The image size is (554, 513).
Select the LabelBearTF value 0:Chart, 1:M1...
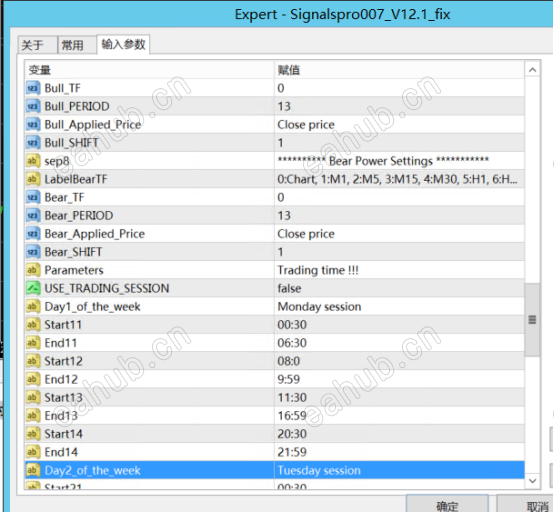point(399,179)
